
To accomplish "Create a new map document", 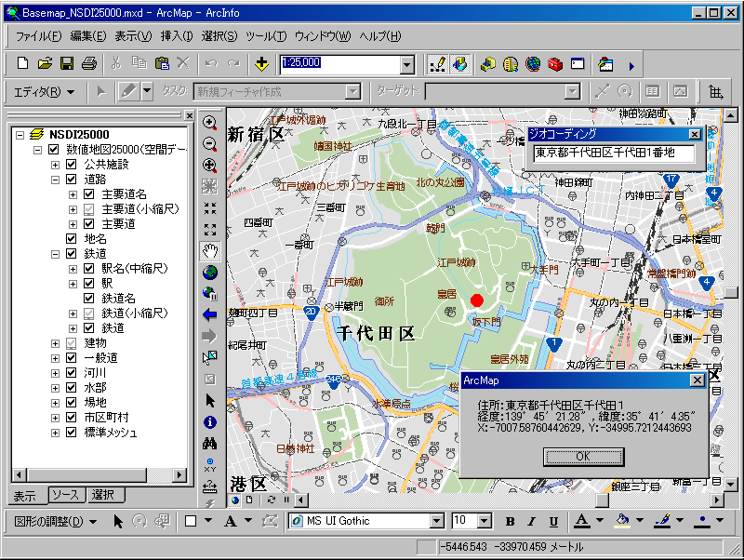I will [22, 63].
